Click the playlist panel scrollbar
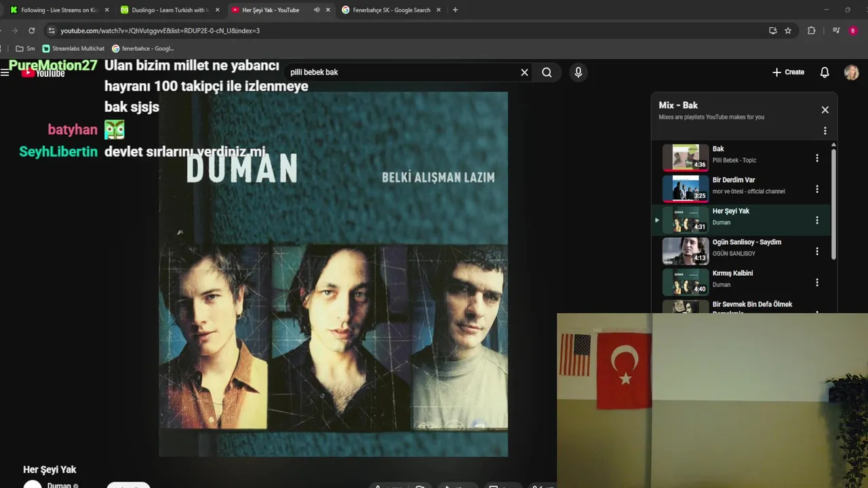Viewport: 868px width, 488px height. point(833,203)
